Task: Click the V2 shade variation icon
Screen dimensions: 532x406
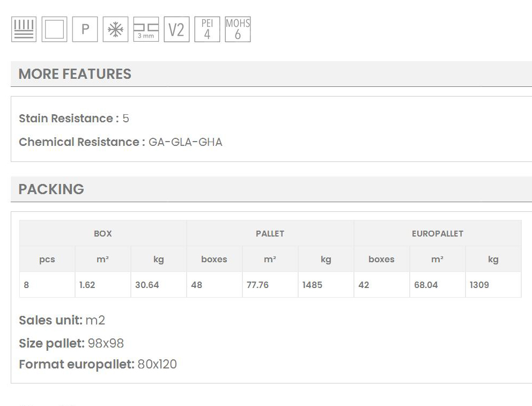Action: tap(176, 29)
